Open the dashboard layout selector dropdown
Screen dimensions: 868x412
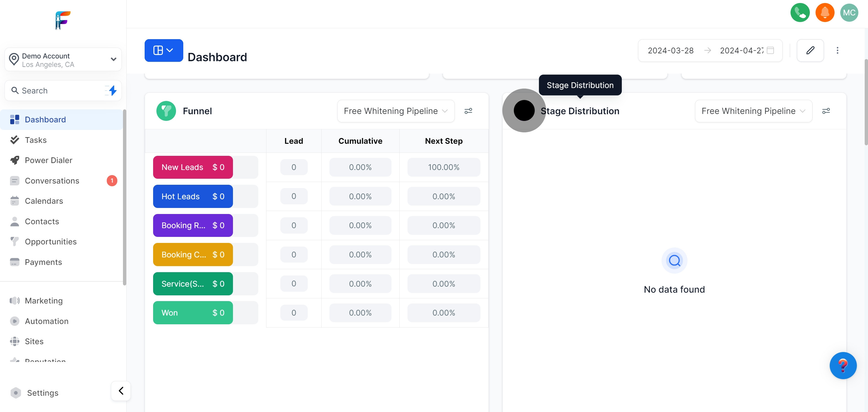click(163, 50)
